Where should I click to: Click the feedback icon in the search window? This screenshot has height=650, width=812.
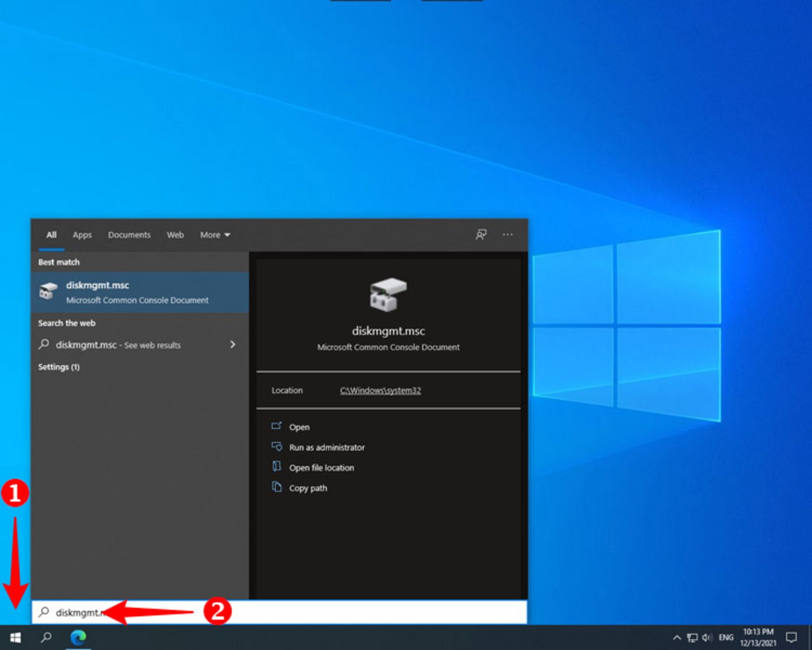pos(480,234)
